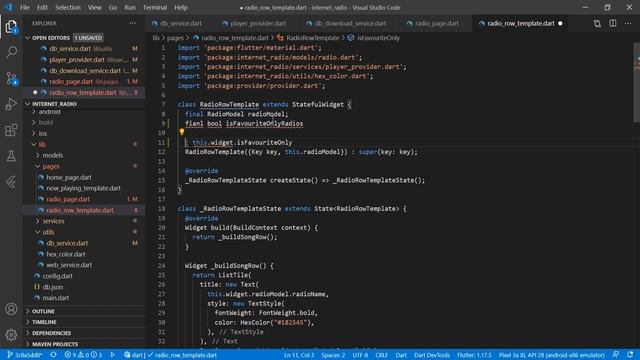The height and width of the screenshot is (360, 640).
Task: Open config.dart in file tree
Action: [x=58, y=276]
